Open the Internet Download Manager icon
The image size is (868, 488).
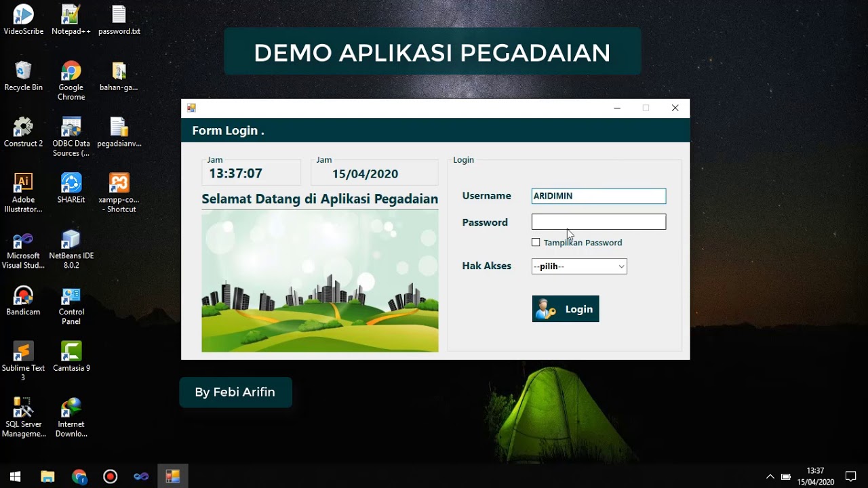point(71,418)
